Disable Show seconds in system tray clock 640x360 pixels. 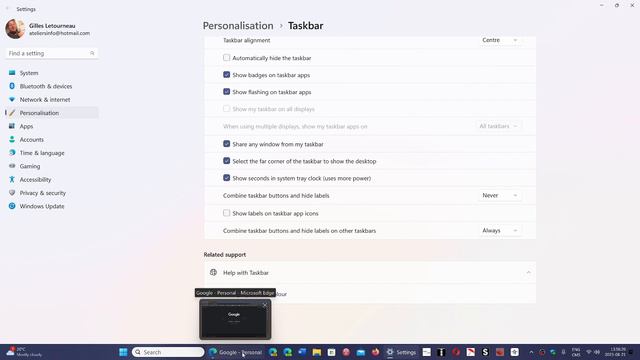pos(227,178)
